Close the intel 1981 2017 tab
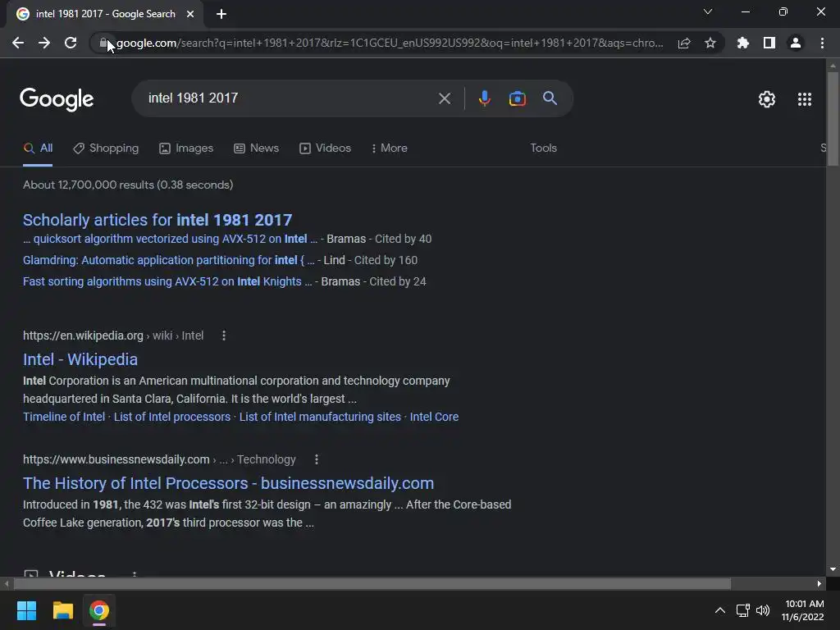Screen dimensions: 840x630 190,14
